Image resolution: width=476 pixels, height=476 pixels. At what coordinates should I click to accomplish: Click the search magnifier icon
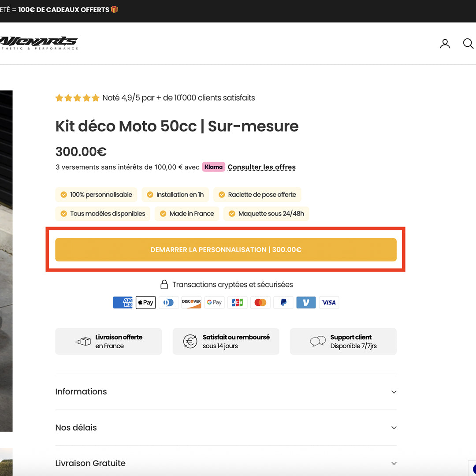[468, 44]
